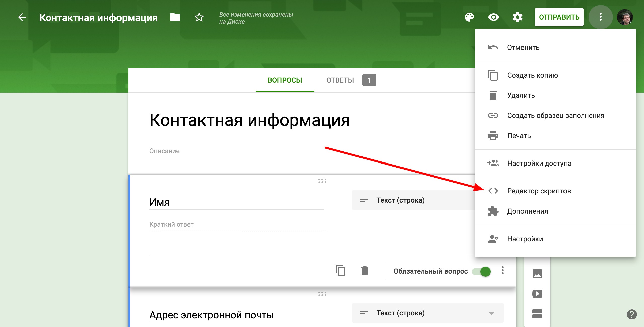This screenshot has width=644, height=327.
Task: Click the three-dot more menu in header
Action: coord(601,17)
